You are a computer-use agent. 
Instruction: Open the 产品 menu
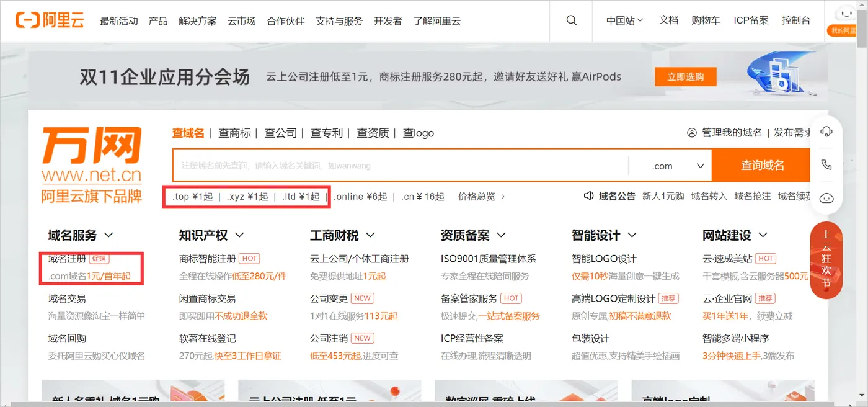[x=158, y=20]
